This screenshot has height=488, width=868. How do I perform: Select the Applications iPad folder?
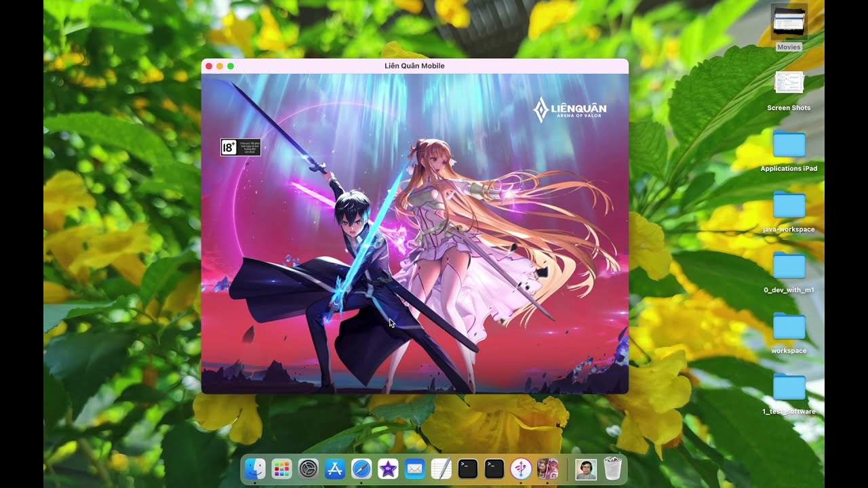(789, 151)
